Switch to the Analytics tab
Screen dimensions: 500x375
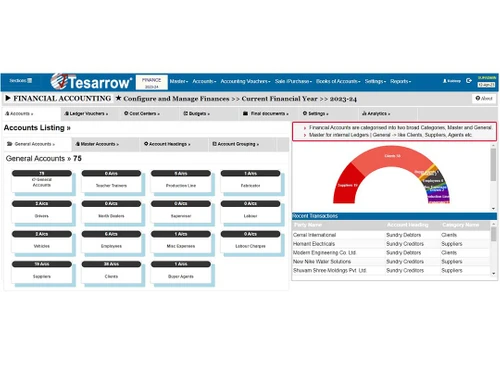[387, 114]
